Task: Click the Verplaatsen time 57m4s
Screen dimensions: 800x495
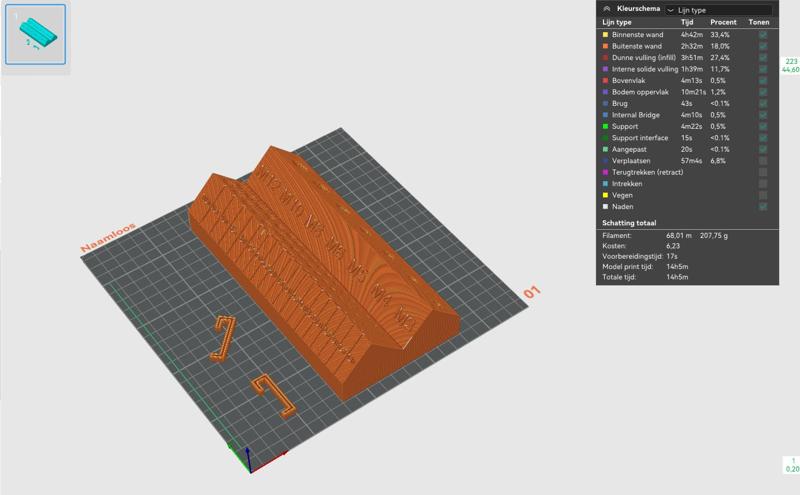Action: click(x=691, y=161)
